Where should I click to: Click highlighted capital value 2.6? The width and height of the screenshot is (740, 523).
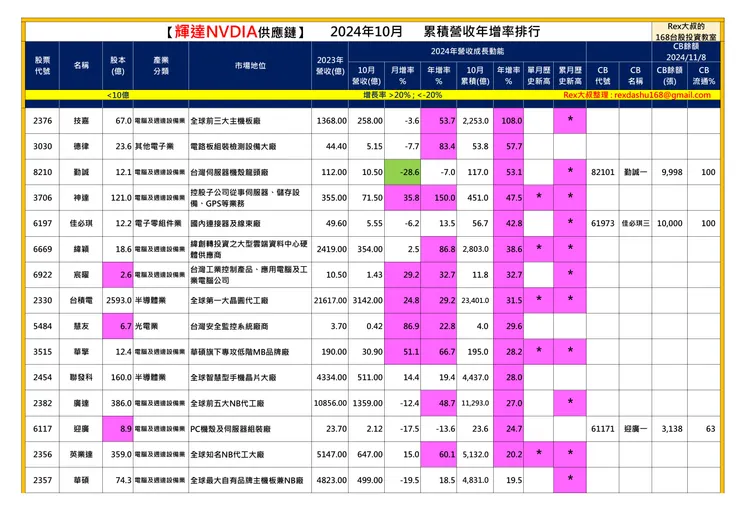(118, 275)
